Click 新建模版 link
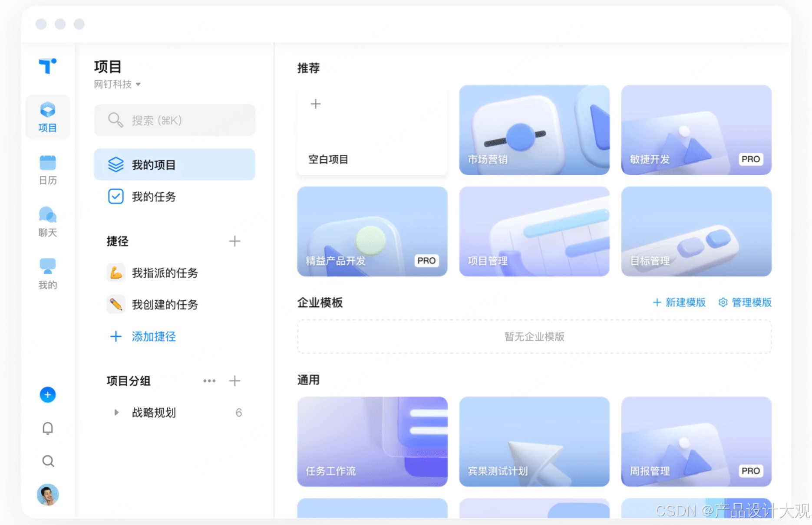 point(680,302)
